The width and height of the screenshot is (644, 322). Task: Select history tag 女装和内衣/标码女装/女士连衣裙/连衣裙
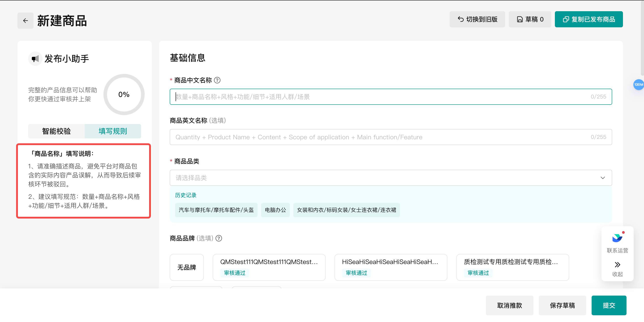coord(346,210)
